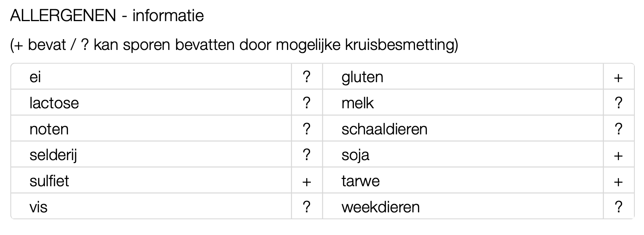Screen dimensions: 644x235
Task: Click the 'vis' allergen label
Action: coord(38,207)
